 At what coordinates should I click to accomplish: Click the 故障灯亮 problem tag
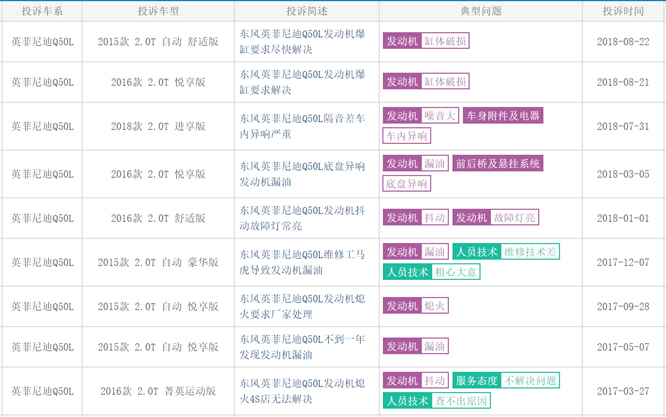[x=514, y=217]
